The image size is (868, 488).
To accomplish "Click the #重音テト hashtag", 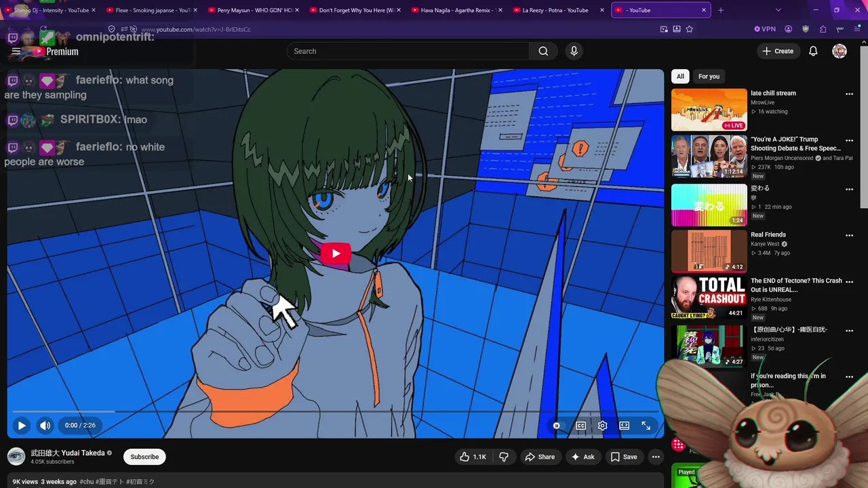I will click(110, 482).
